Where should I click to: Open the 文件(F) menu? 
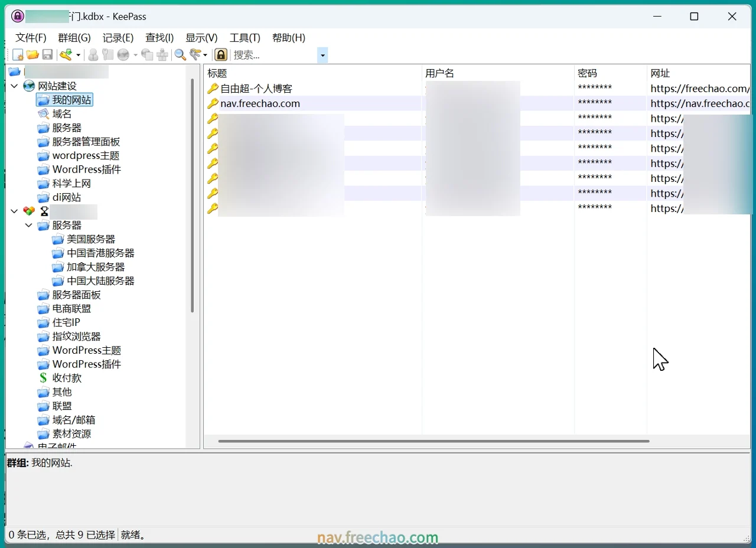click(x=31, y=38)
